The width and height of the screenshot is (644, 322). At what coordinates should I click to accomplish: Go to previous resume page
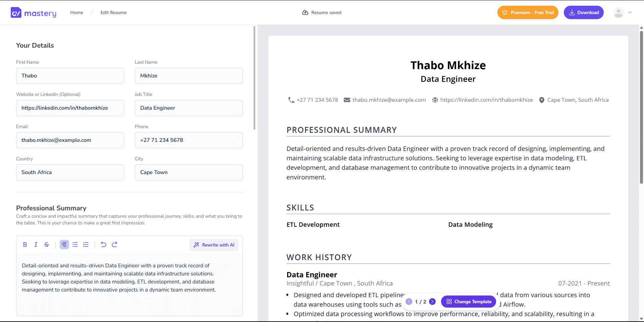409,302
